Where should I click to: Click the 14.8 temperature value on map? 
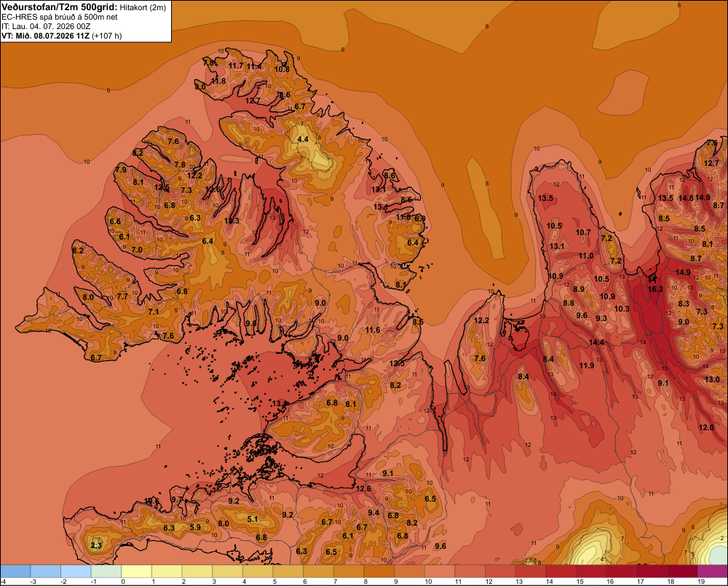tap(686, 198)
